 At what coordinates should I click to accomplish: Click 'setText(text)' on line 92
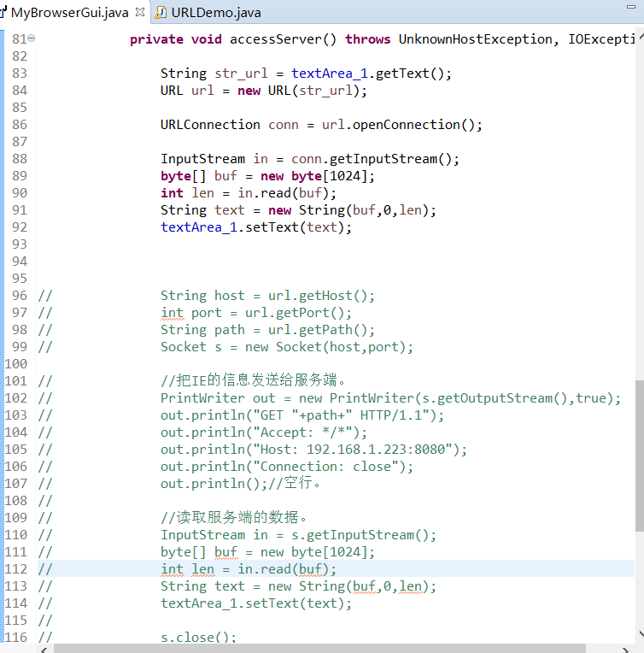295,227
